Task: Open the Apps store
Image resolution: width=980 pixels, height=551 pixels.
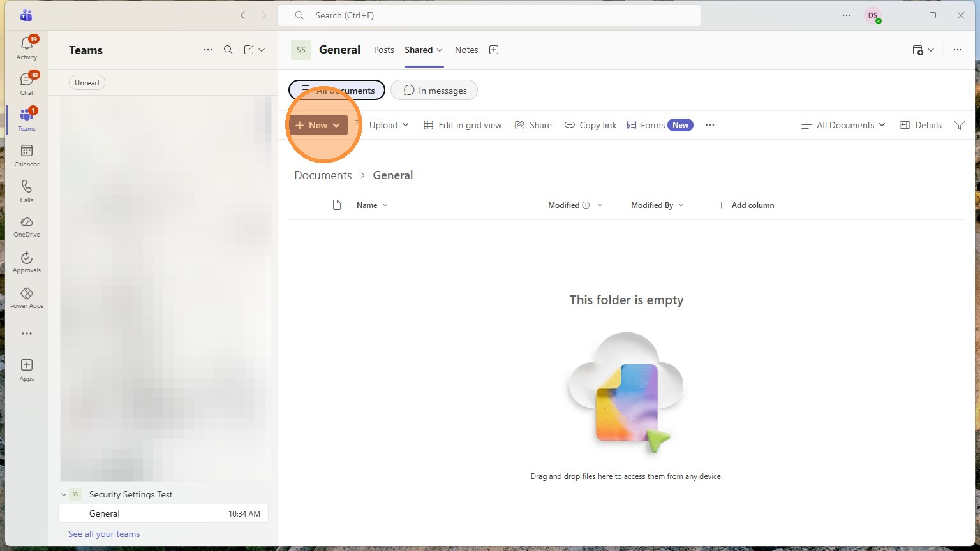Action: point(26,369)
